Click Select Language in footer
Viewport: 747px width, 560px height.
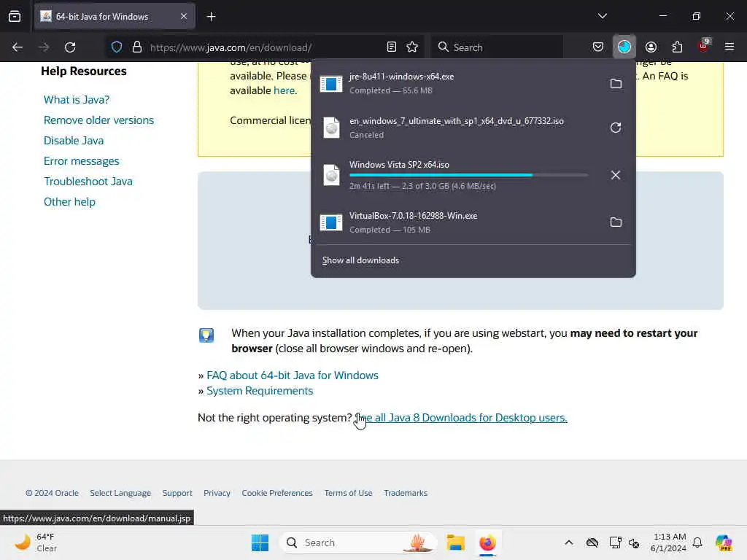click(x=120, y=493)
